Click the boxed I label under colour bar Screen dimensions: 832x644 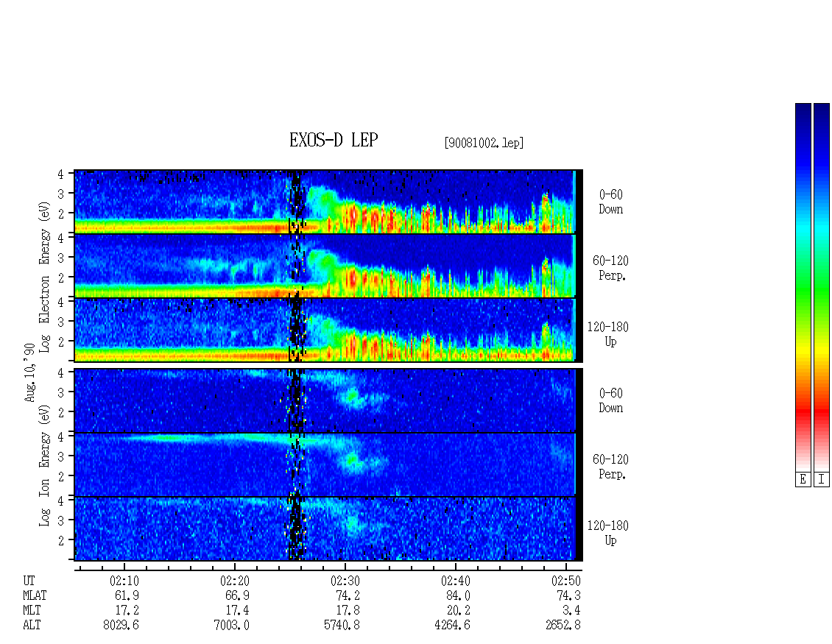pyautogui.click(x=822, y=480)
